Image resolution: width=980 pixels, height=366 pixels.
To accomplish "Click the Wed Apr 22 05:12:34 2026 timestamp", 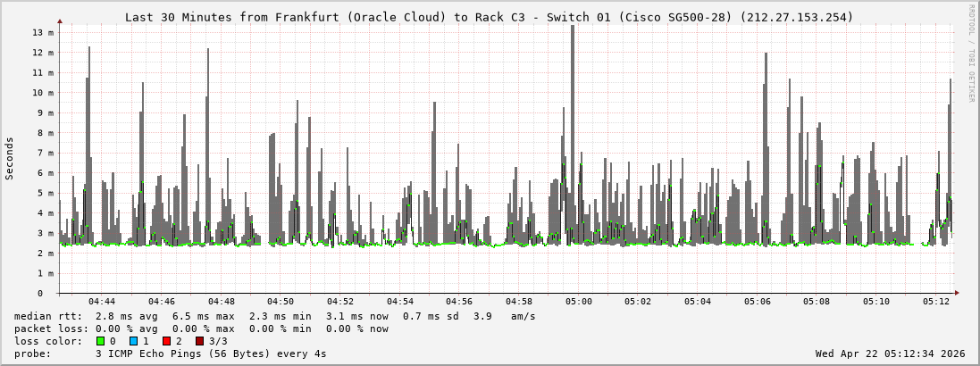I will pyautogui.click(x=890, y=354).
